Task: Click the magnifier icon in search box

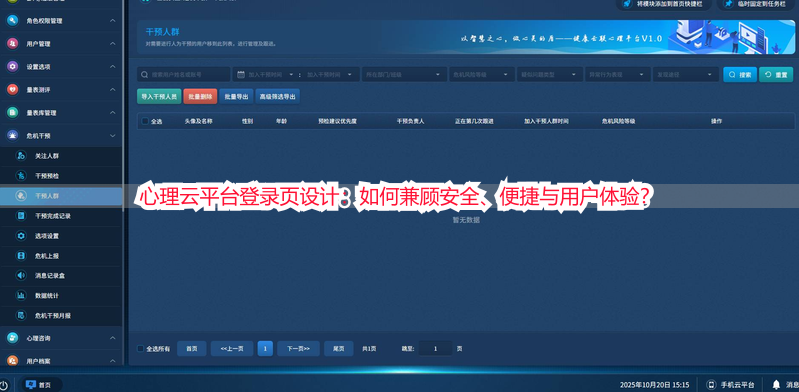Action: [145, 74]
